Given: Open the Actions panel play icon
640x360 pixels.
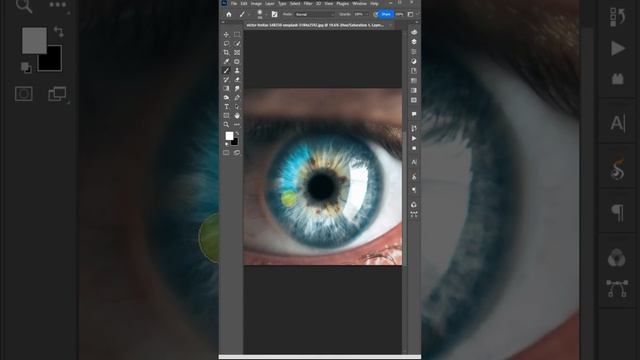Looking at the screenshot, I should click(x=414, y=138).
